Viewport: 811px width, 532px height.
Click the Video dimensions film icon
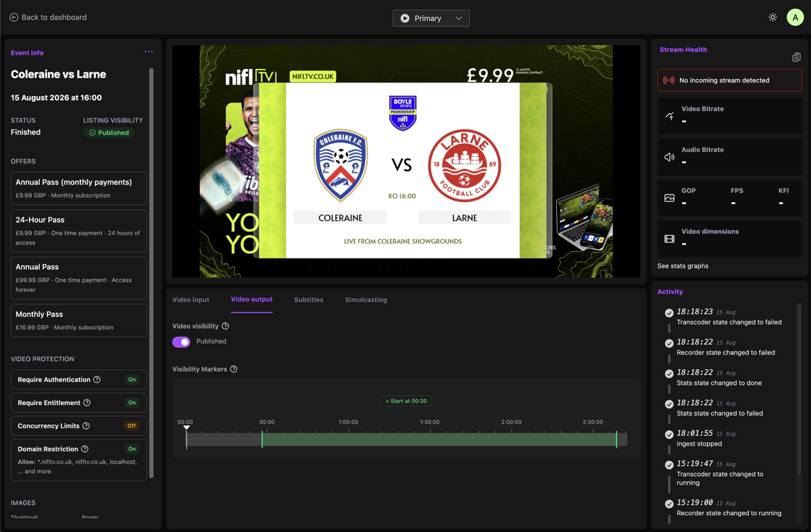pyautogui.click(x=669, y=239)
